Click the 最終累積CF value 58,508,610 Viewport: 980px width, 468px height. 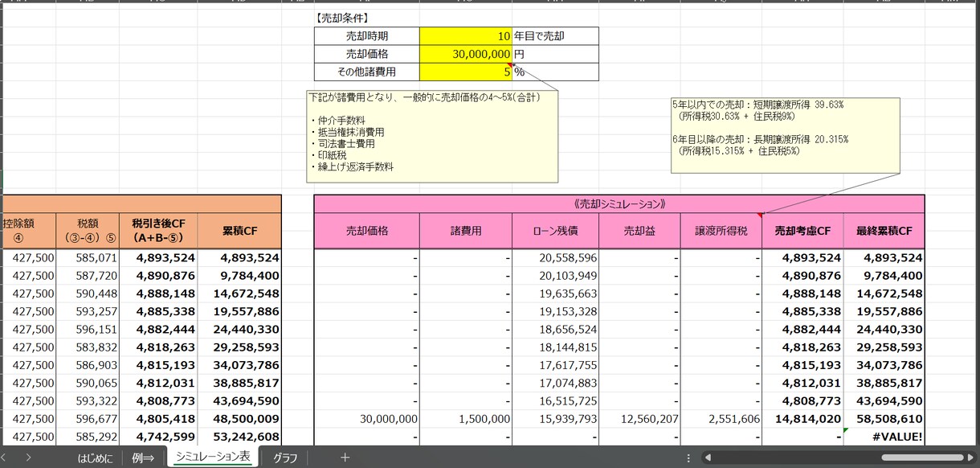click(x=884, y=419)
